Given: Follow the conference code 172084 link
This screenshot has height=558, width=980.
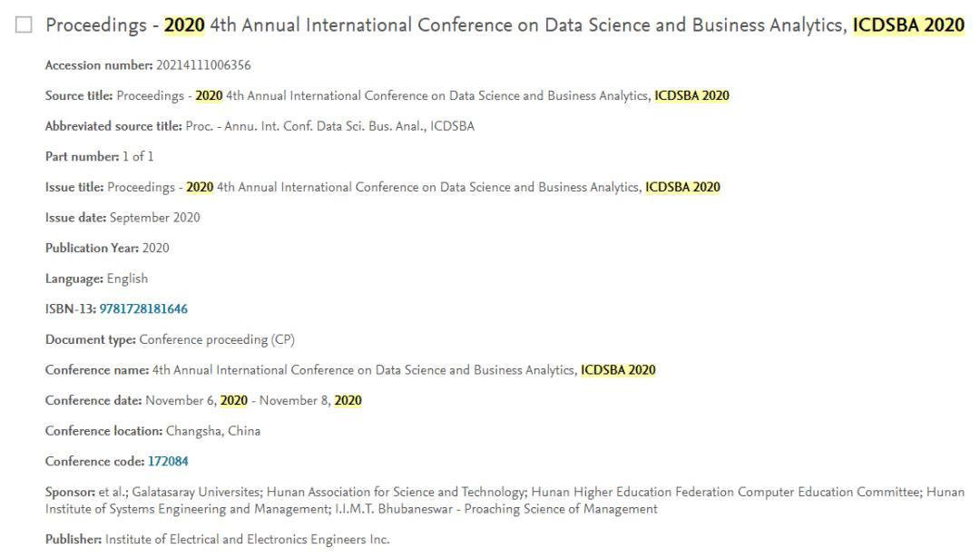Looking at the screenshot, I should (x=168, y=461).
